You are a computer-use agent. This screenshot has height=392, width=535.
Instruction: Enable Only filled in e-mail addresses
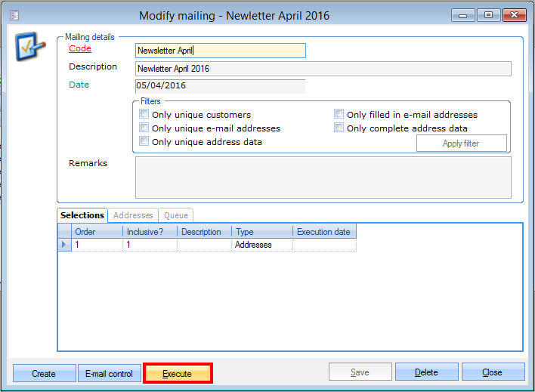[x=339, y=115]
